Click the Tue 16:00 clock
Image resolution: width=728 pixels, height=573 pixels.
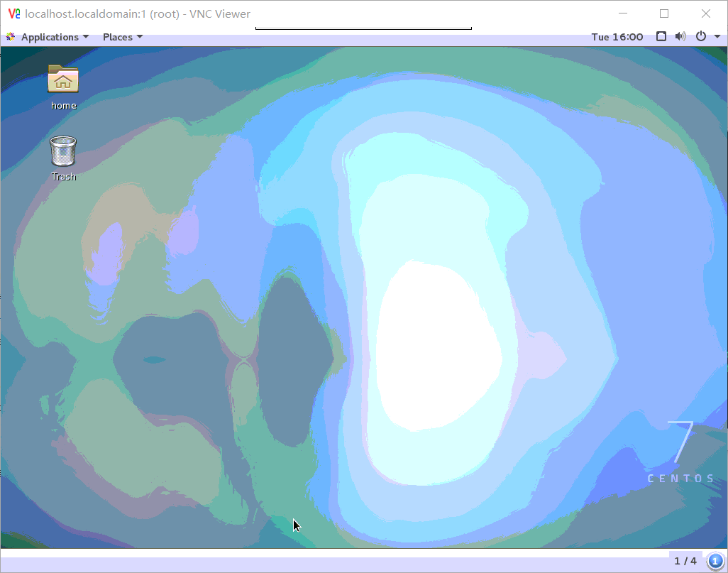617,37
